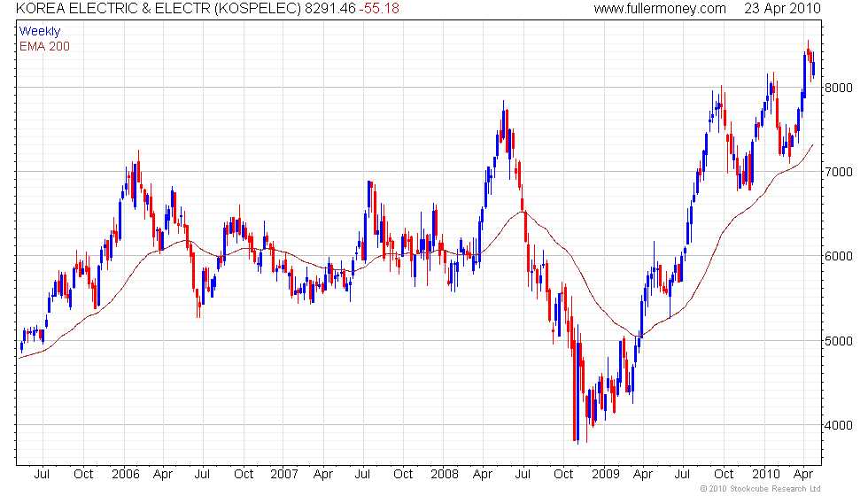
Task: Click the first Jul label before Oct 2005
Action: pyautogui.click(x=43, y=474)
